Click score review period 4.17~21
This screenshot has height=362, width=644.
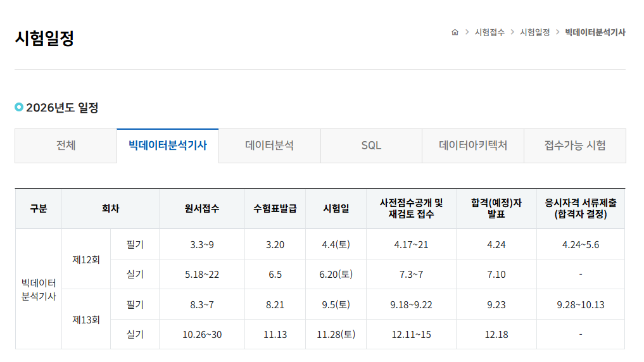tap(411, 245)
